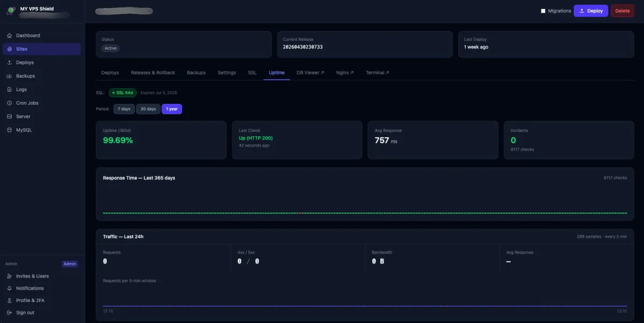Image resolution: width=644 pixels, height=323 pixels.
Task: Select the 30 days period
Action: point(148,109)
